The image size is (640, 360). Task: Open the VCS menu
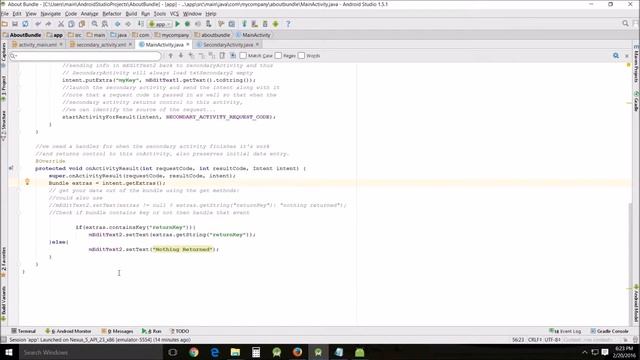coord(174,14)
